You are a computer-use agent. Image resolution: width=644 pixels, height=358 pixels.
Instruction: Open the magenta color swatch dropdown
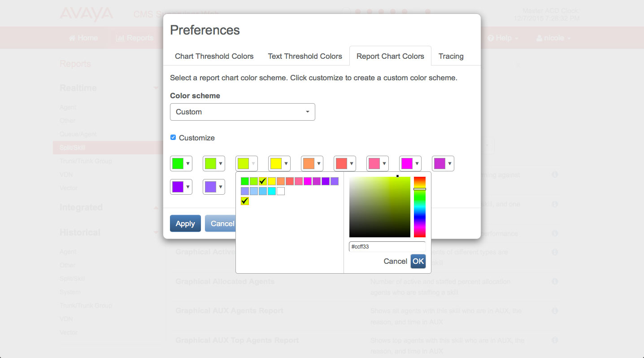pos(410,163)
